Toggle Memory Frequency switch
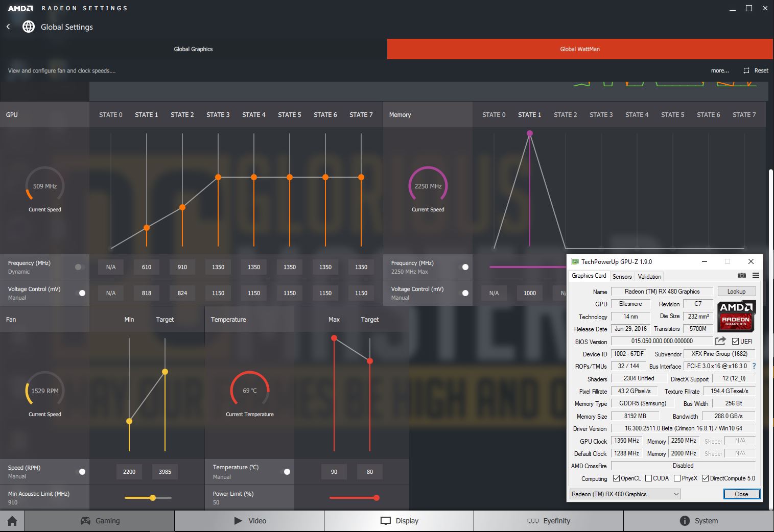Screen dimensions: 774x532 coord(464,267)
